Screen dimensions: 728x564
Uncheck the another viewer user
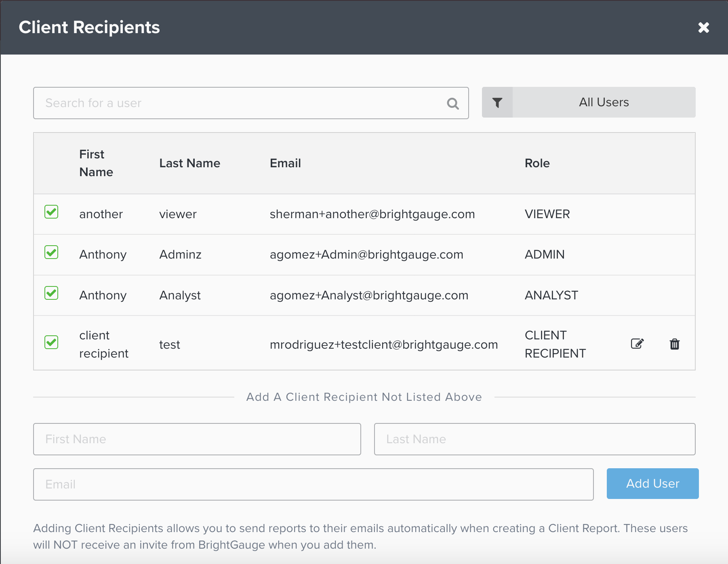pos(51,212)
